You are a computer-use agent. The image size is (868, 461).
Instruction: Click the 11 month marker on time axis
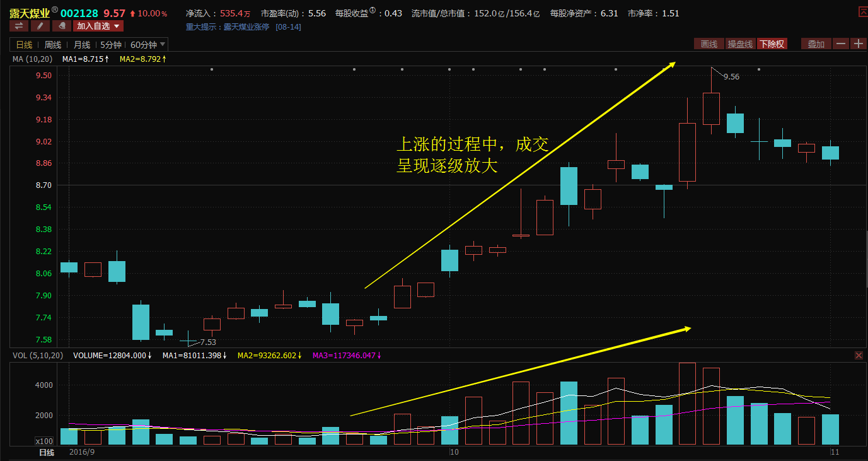(835, 452)
